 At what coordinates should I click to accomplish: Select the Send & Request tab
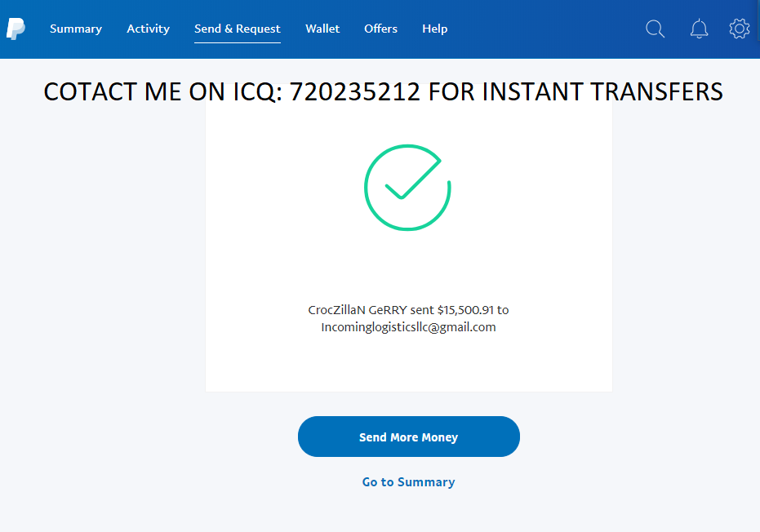click(x=238, y=29)
